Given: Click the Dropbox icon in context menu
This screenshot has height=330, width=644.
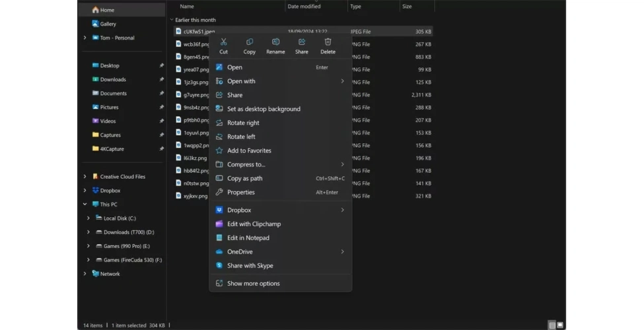Looking at the screenshot, I should [219, 210].
